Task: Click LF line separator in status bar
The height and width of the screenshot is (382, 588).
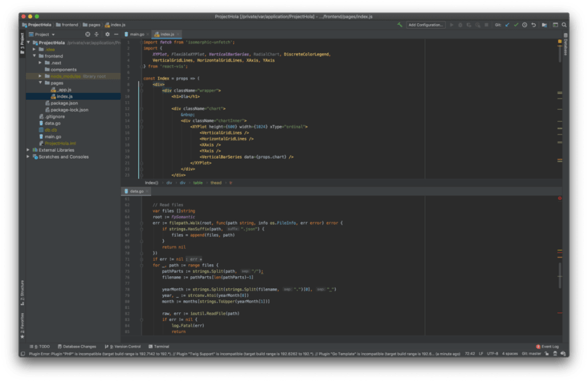Action: (x=480, y=354)
